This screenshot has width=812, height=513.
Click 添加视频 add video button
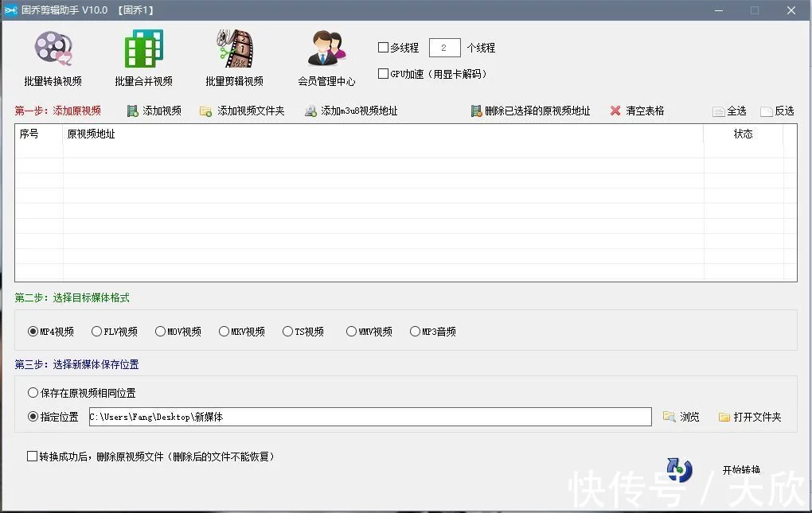154,111
